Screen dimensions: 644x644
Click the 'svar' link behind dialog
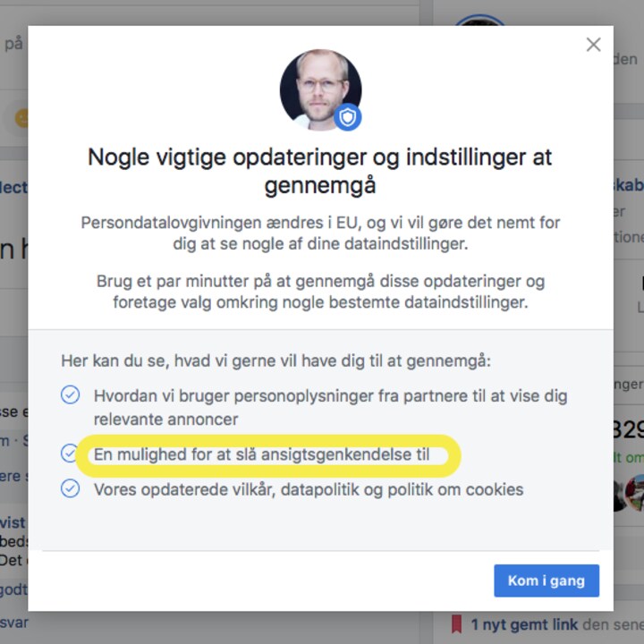14,623
